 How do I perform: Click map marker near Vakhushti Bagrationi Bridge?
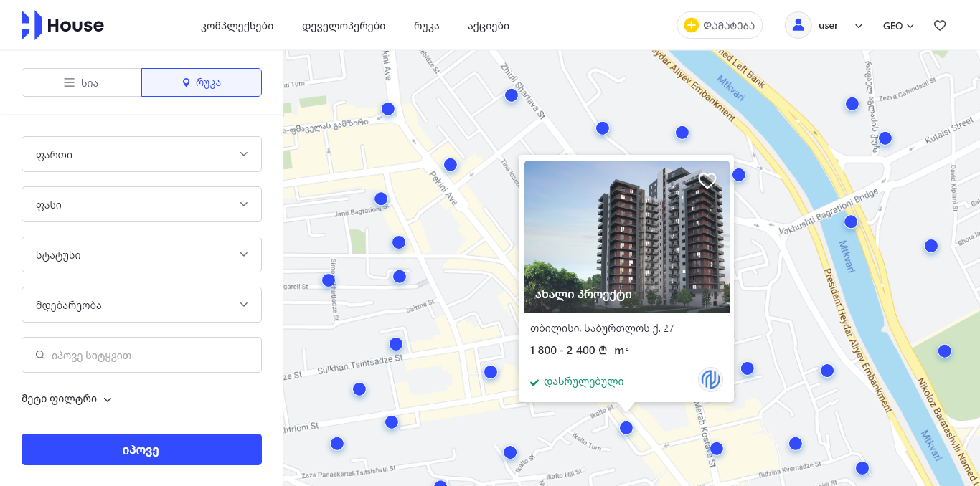click(x=851, y=221)
